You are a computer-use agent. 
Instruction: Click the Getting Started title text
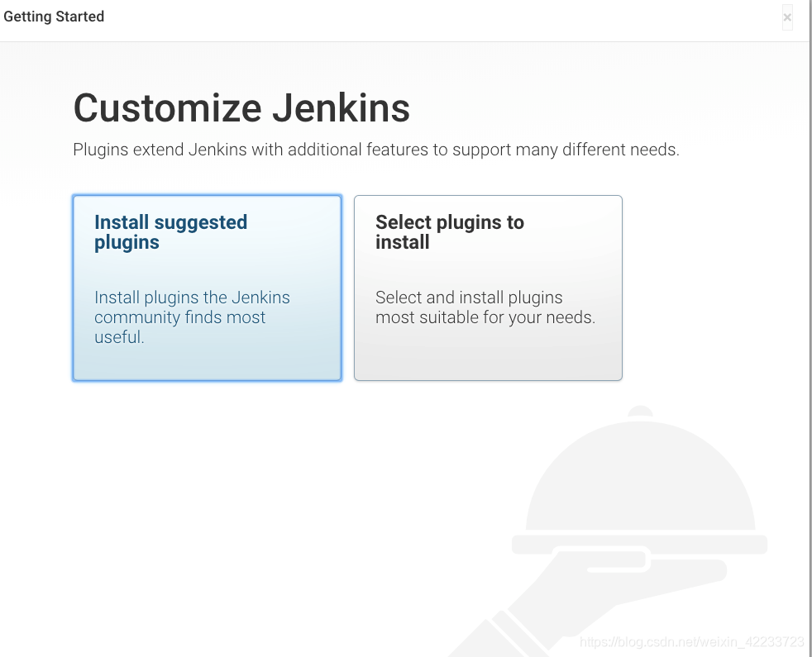point(54,17)
